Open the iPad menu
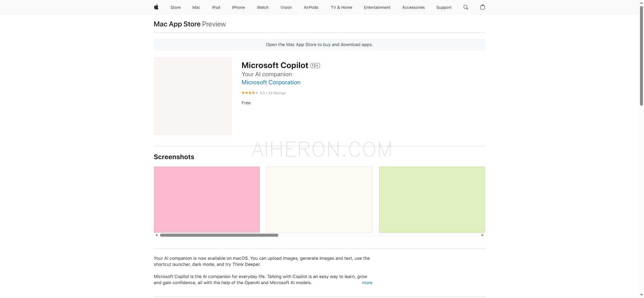Viewport: 644px width, 298px height. (x=216, y=7)
